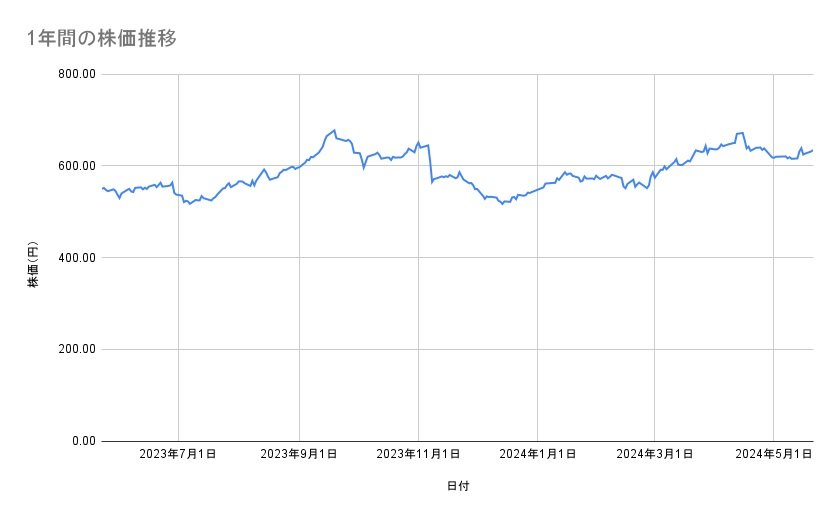Click the 800.00 y-axis label
839x519 pixels.
75,74
